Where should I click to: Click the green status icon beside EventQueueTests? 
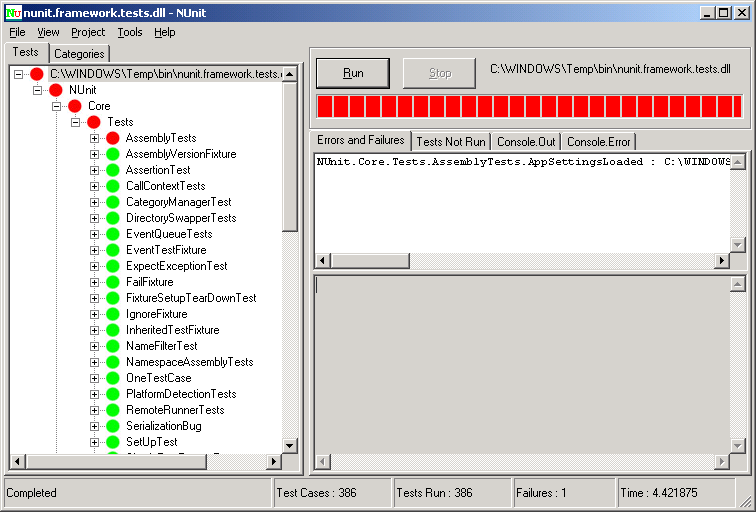coord(113,234)
